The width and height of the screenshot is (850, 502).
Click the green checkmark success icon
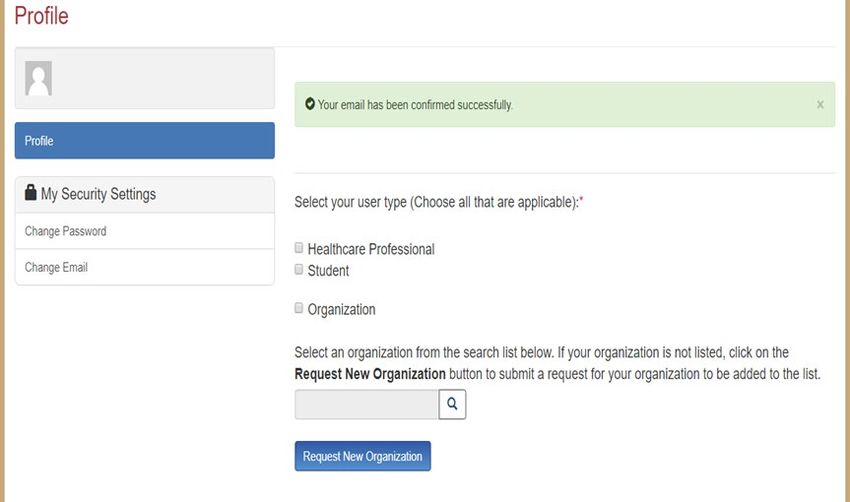[x=310, y=104]
